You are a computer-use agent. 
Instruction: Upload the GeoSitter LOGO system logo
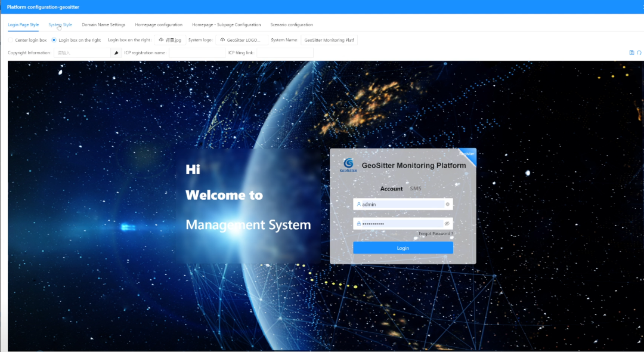[242, 40]
